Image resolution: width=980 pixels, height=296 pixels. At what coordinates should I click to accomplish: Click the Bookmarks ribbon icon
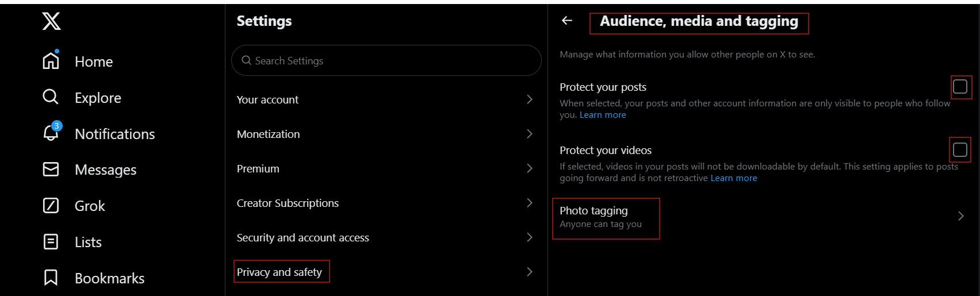pyautogui.click(x=51, y=278)
